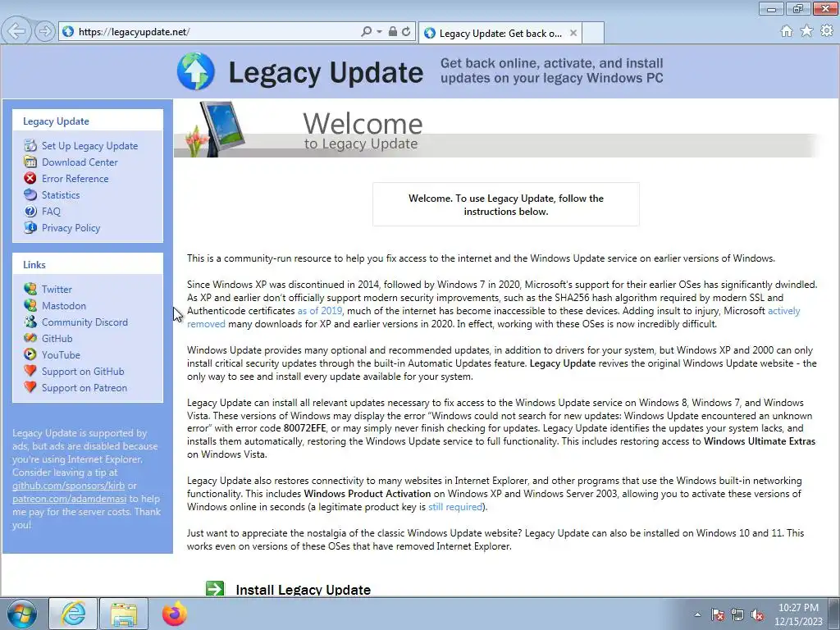Click the security lock icon
This screenshot has height=630, width=840.
393,32
